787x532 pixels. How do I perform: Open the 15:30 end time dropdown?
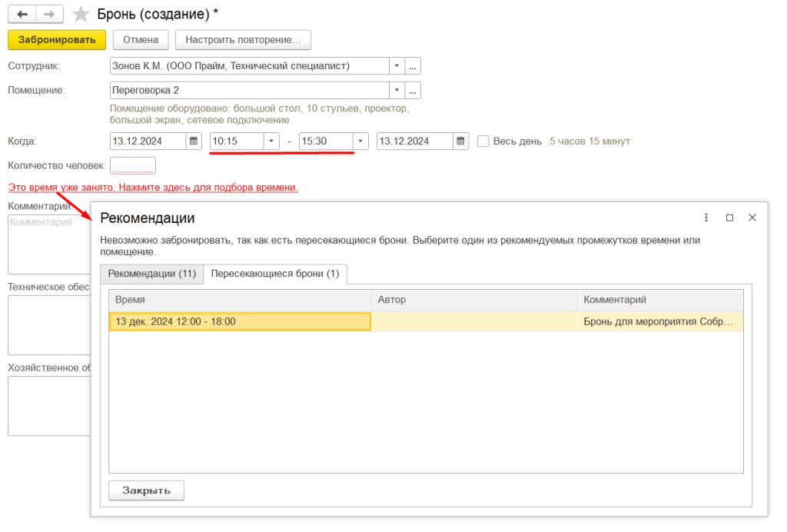click(360, 141)
